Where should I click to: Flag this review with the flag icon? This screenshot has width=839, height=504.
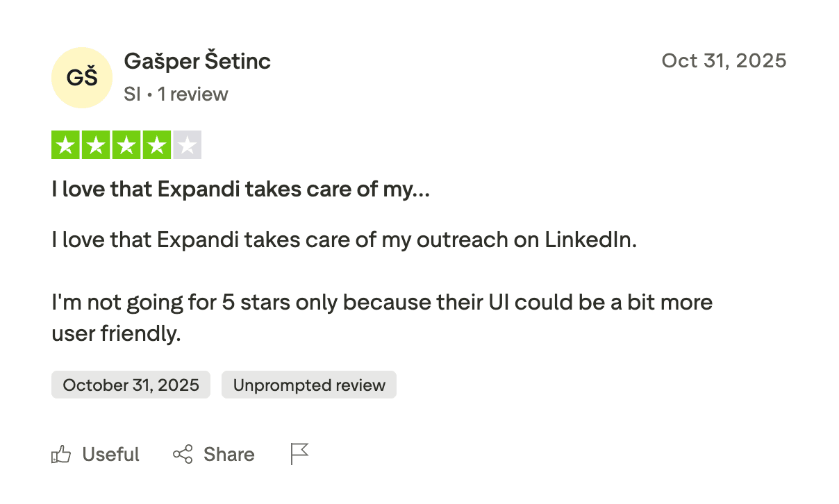tap(299, 454)
